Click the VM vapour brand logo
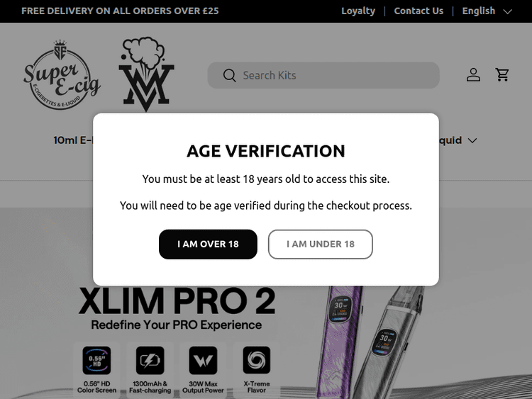Screen dimensions: 532x399 145,74
